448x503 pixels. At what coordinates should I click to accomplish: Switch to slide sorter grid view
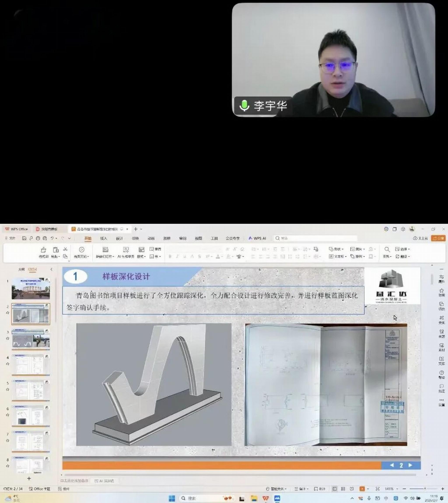(x=343, y=489)
